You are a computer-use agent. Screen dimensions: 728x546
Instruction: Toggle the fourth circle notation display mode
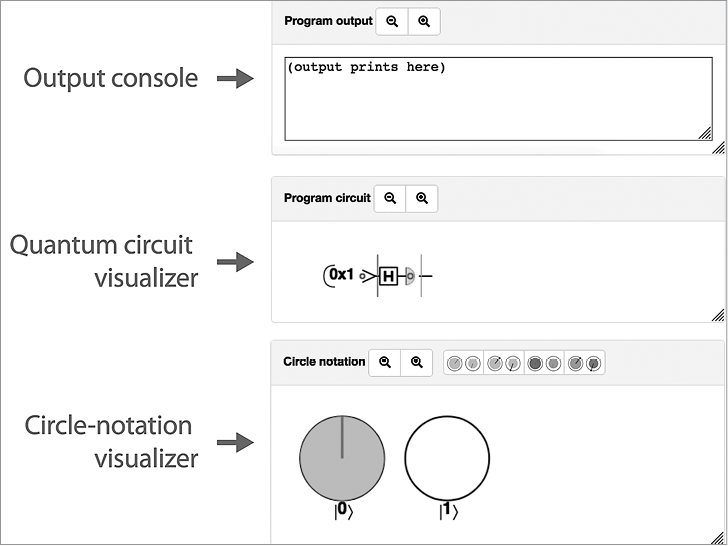click(584, 363)
